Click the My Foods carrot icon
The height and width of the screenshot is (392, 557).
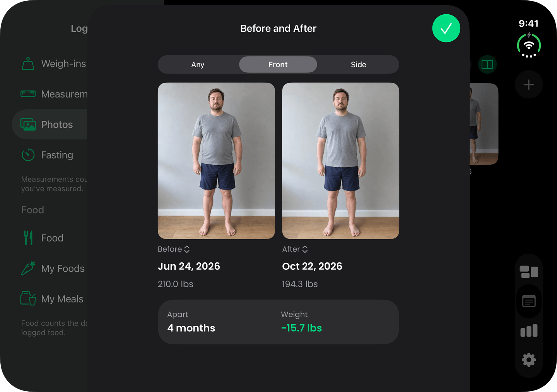click(28, 268)
